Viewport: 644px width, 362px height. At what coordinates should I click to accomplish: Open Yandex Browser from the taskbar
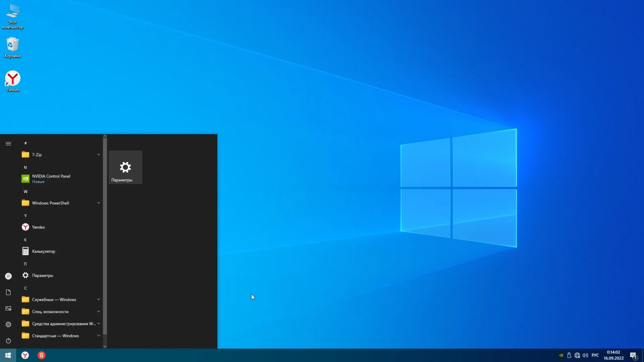(x=25, y=355)
